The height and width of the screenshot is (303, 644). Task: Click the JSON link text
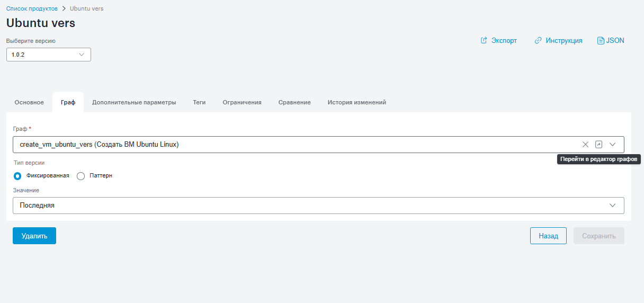tap(615, 40)
